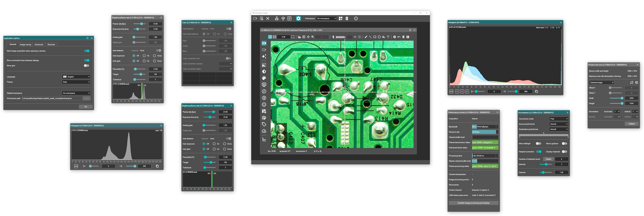Toggle Show connection lines between dialogs

click(x=87, y=60)
